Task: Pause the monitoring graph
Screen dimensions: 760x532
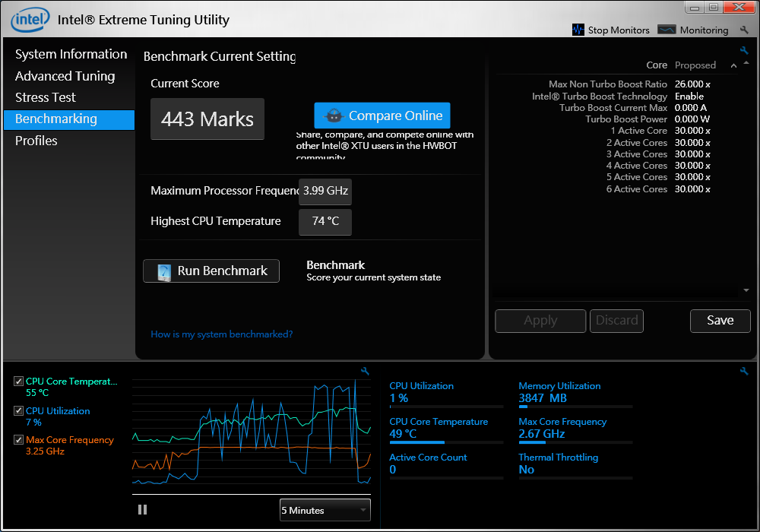Action: pos(142,510)
